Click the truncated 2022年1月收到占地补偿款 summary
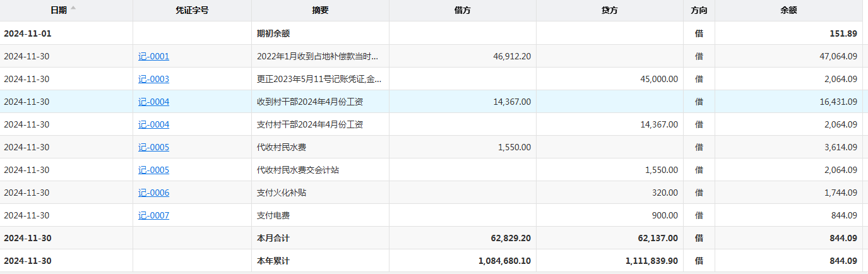The image size is (868, 274). click(319, 56)
